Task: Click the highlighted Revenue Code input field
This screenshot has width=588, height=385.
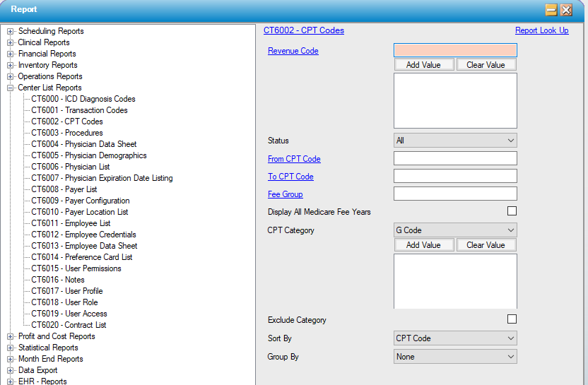Action: (x=455, y=50)
